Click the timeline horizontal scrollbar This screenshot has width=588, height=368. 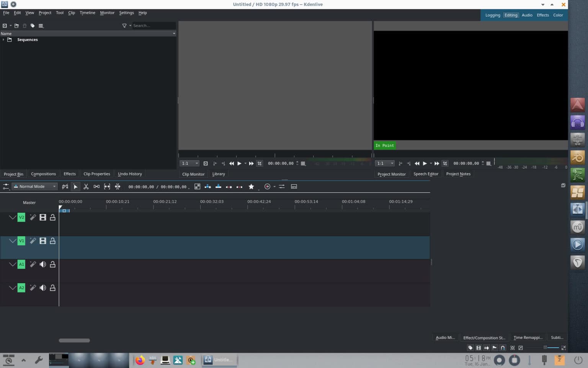(x=74, y=340)
